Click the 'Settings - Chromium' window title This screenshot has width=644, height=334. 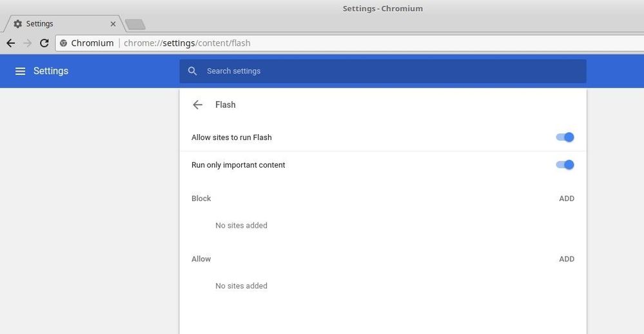[383, 8]
